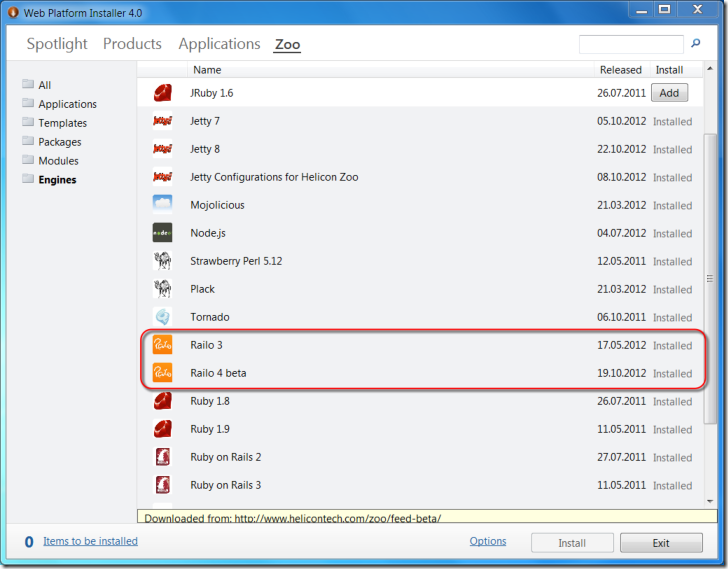Click the Railo 3 orange icon
Screen dimensions: 728x569
162,345
